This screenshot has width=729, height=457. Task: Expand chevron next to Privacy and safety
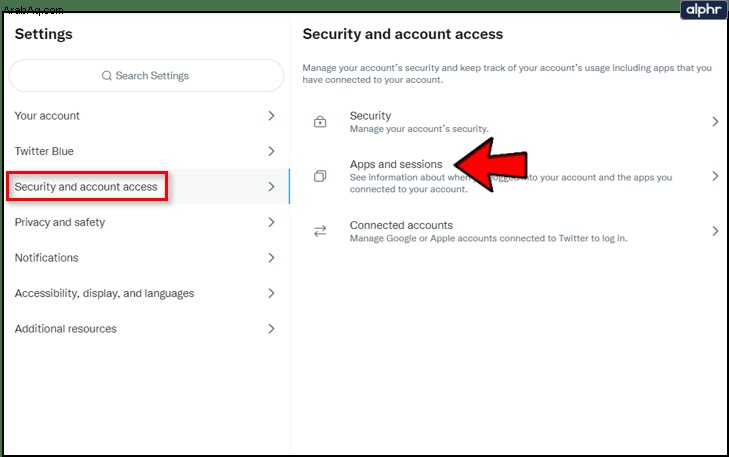(x=272, y=222)
